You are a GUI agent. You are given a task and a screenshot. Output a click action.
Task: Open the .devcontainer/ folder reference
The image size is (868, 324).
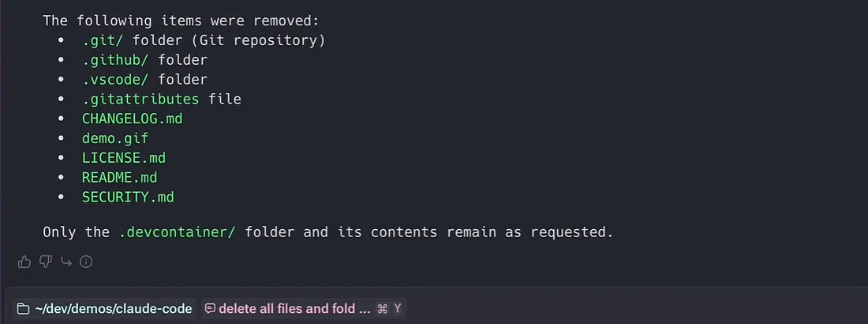tap(178, 232)
